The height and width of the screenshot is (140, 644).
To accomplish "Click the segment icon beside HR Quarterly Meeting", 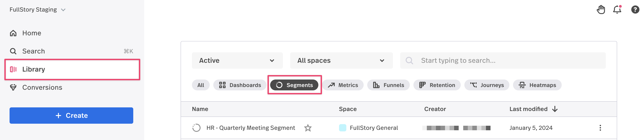I will tap(196, 128).
